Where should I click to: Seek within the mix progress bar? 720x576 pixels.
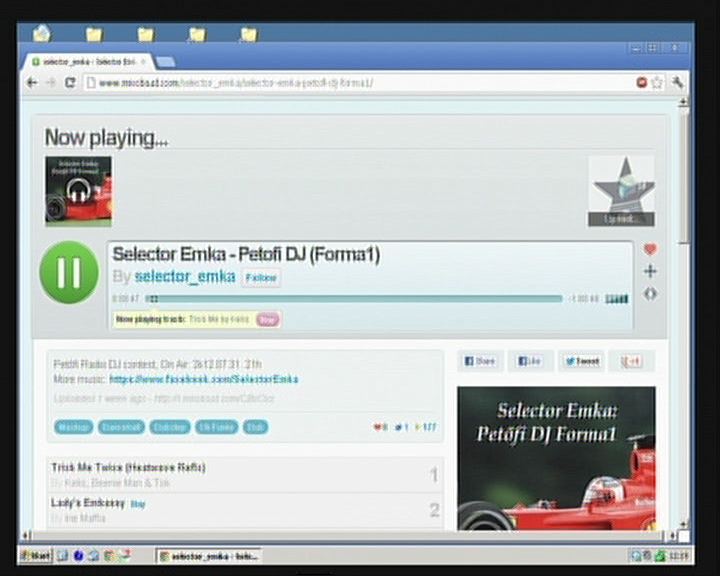coord(354,299)
